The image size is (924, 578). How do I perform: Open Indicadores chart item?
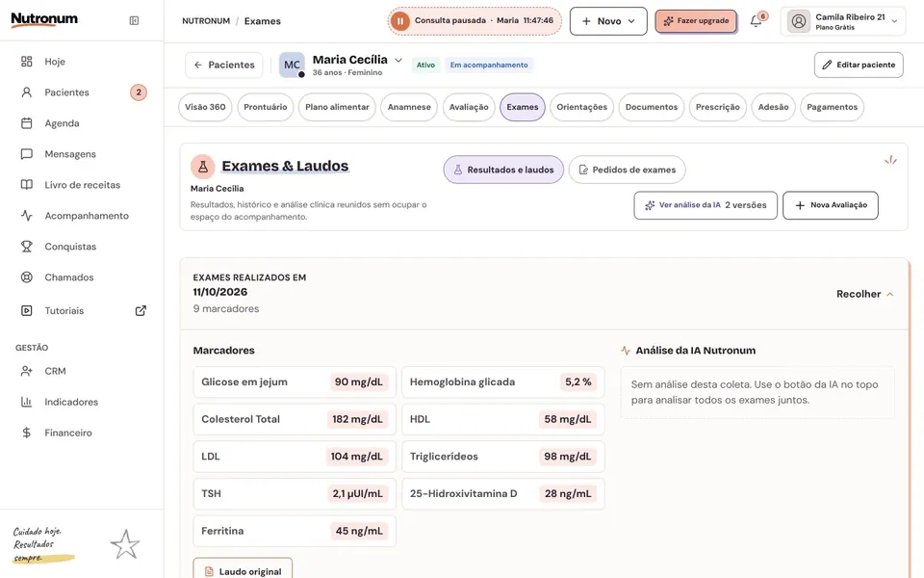point(82,402)
